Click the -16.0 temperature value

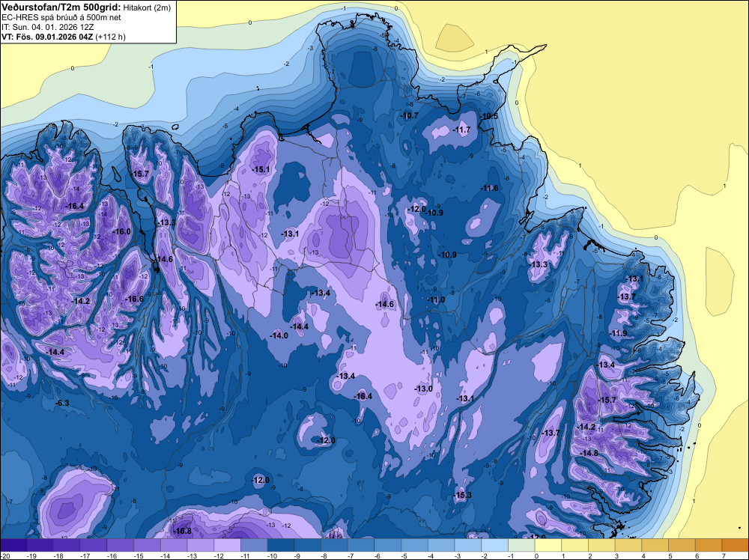point(121,231)
